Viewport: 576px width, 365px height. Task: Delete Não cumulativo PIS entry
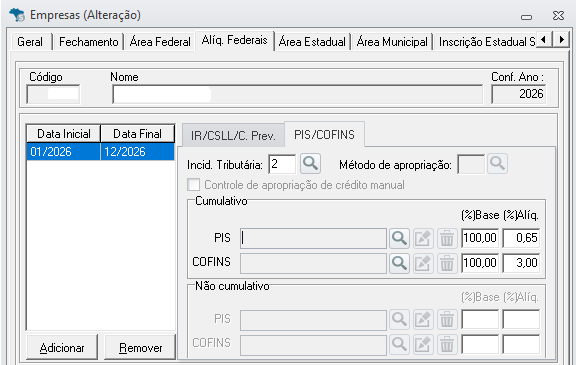[447, 320]
